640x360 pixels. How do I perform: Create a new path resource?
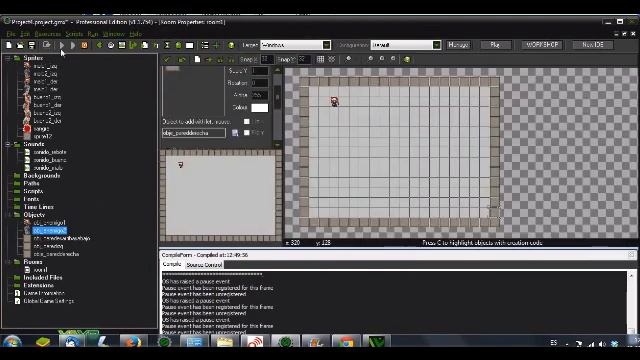[x=133, y=45]
